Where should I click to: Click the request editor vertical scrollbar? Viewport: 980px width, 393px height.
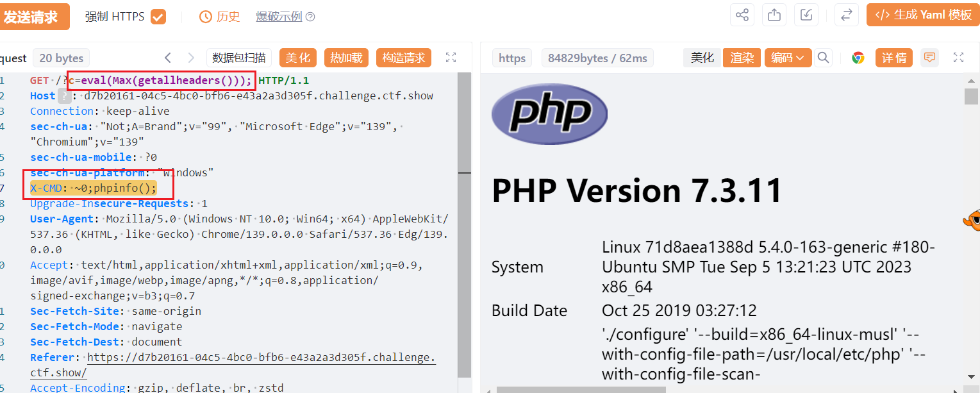coord(465,224)
